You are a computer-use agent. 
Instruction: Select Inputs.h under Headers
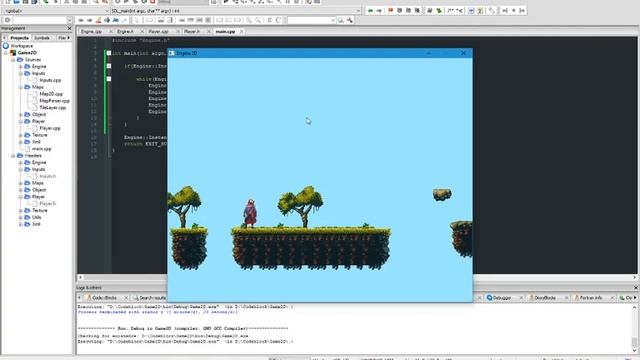(47, 176)
